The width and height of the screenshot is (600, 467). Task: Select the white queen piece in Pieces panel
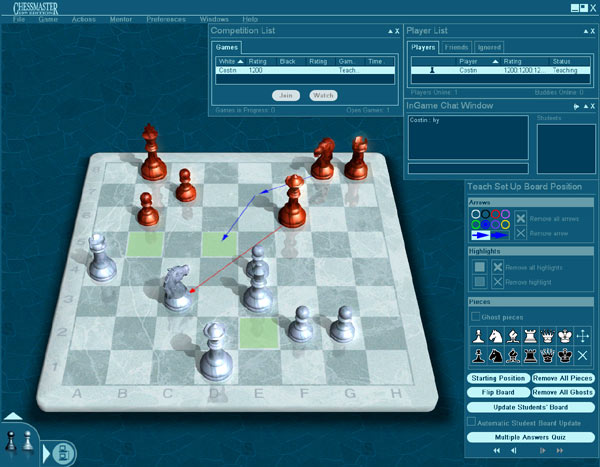(x=548, y=336)
